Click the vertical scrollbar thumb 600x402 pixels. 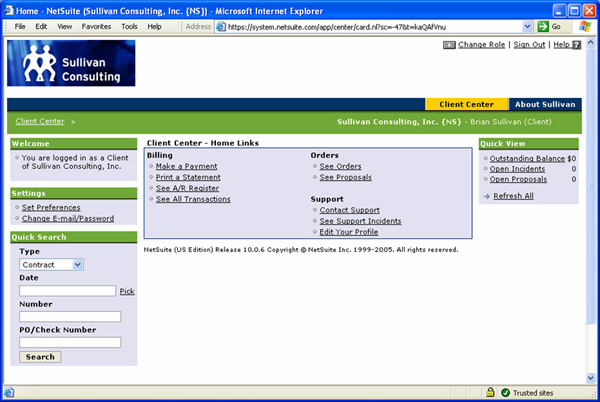pos(590,186)
